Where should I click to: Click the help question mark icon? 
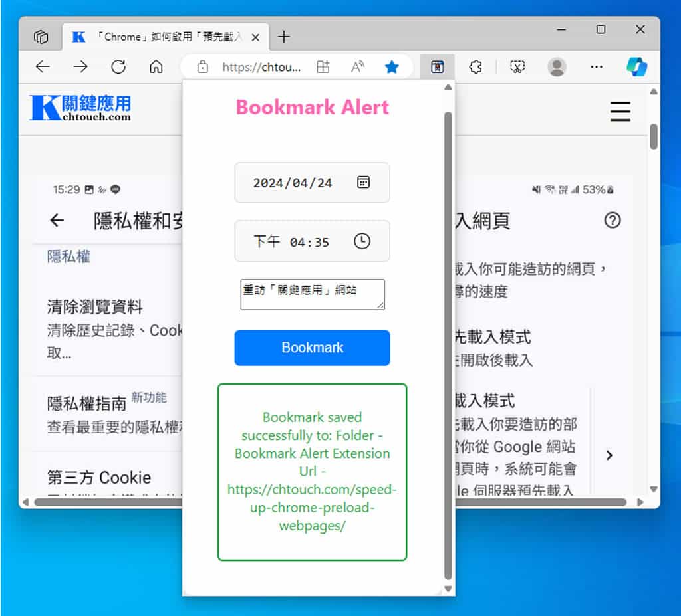click(612, 220)
